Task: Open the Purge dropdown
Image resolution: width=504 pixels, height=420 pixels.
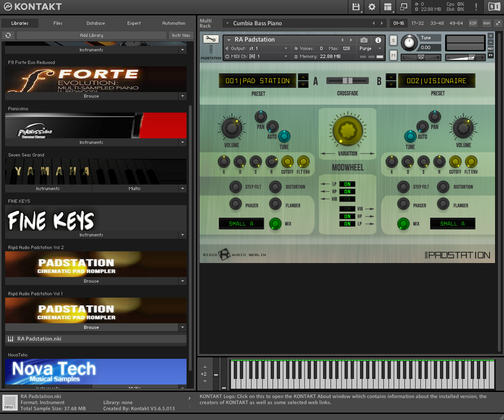Action: click(x=380, y=49)
